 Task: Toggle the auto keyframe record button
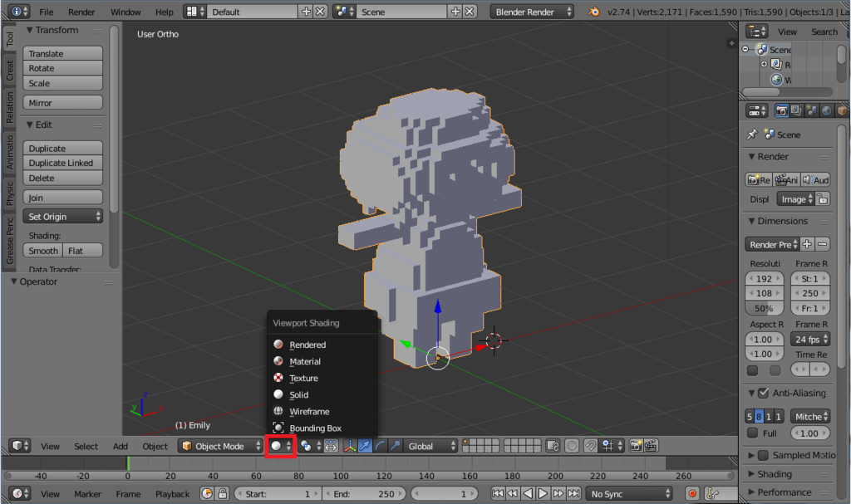tap(692, 494)
